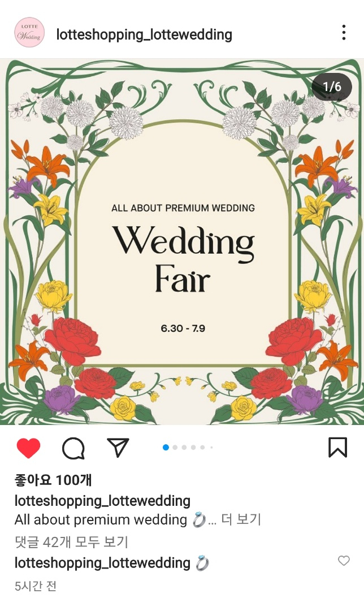Like the comment with the small heart

point(344,561)
